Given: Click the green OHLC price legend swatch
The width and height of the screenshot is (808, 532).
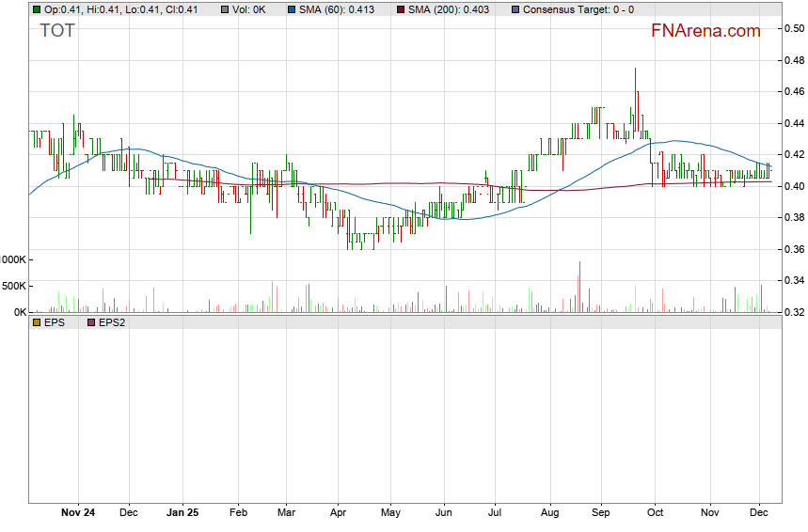Looking at the screenshot, I should point(37,9).
